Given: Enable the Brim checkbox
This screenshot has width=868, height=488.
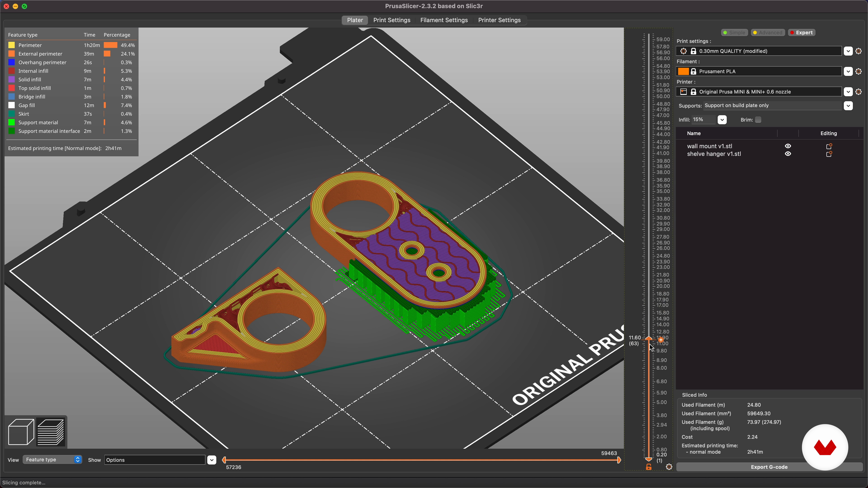Looking at the screenshot, I should tap(758, 120).
